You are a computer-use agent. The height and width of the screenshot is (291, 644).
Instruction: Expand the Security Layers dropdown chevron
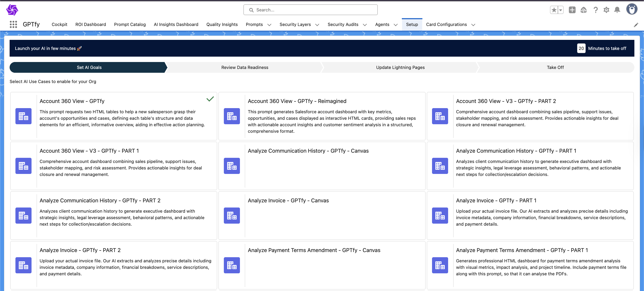317,25
